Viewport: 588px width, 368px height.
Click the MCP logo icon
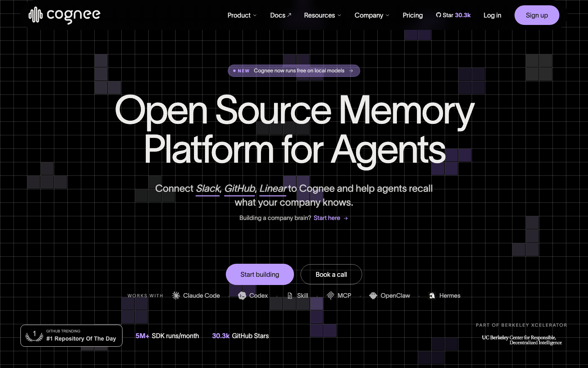(330, 296)
